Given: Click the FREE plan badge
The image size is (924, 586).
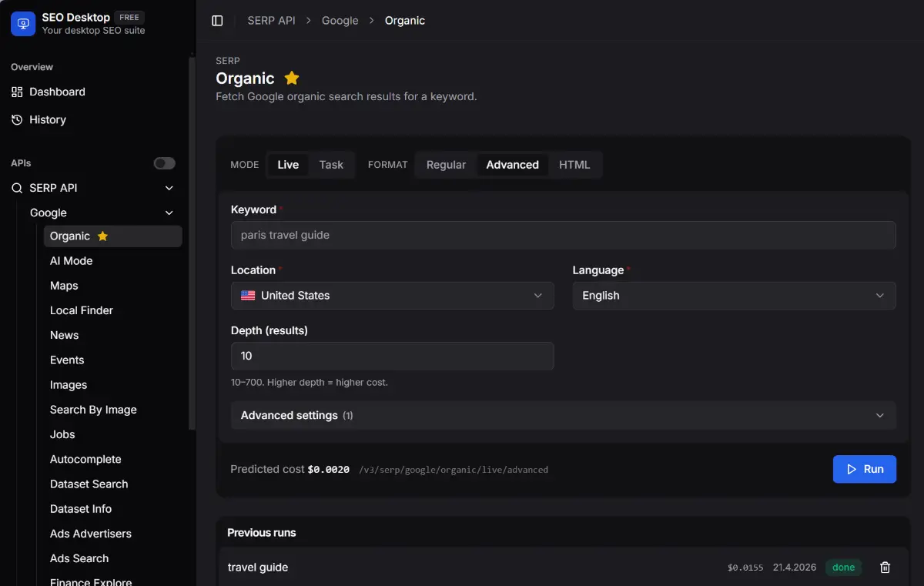Looking at the screenshot, I should [129, 17].
